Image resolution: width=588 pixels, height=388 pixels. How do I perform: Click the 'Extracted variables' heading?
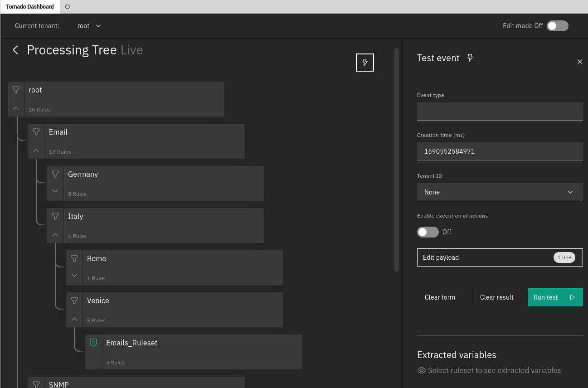[457, 355]
